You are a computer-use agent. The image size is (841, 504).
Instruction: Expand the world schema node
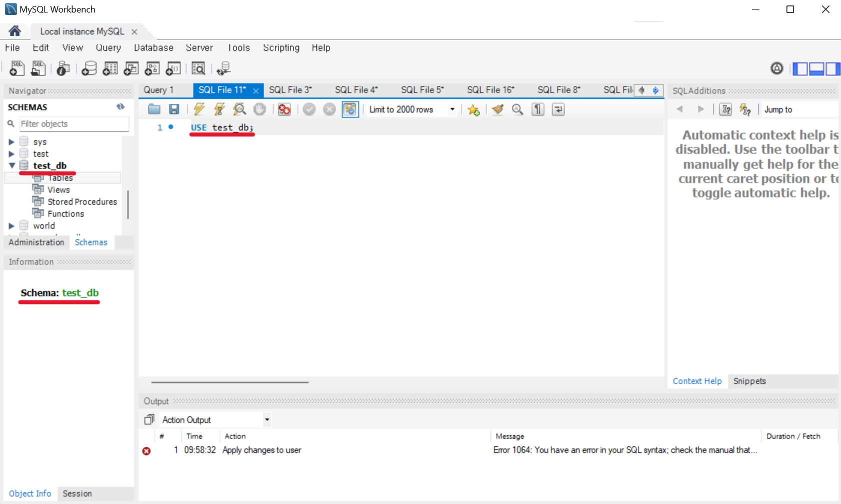click(11, 226)
